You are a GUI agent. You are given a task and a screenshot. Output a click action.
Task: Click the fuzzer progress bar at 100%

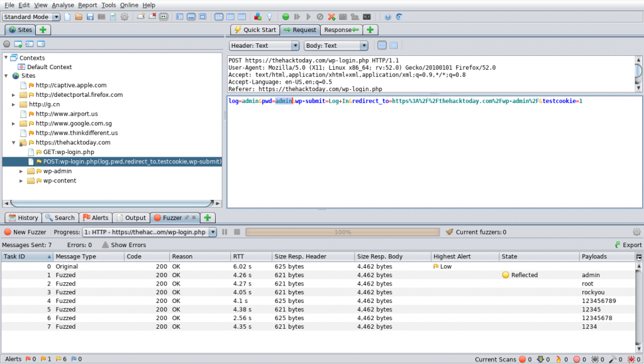(342, 232)
